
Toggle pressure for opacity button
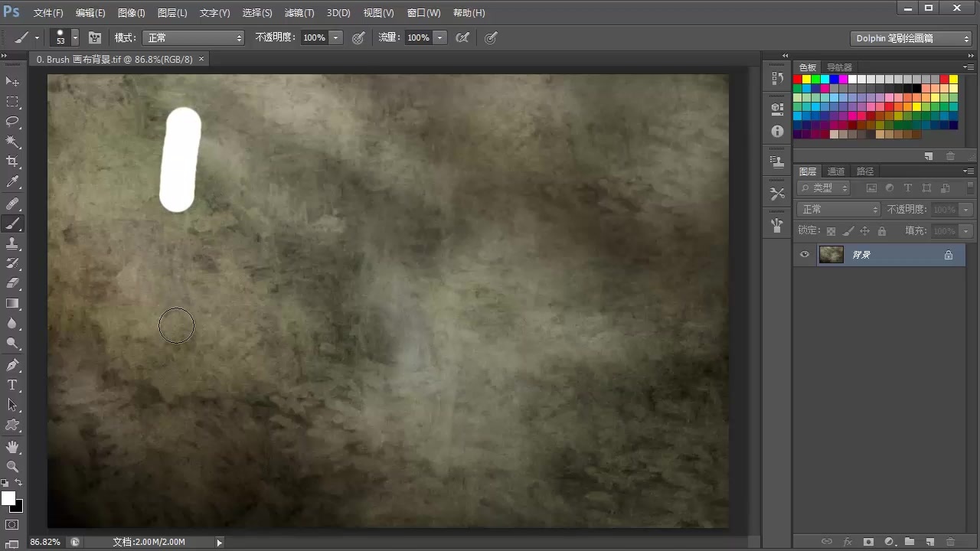(x=358, y=37)
